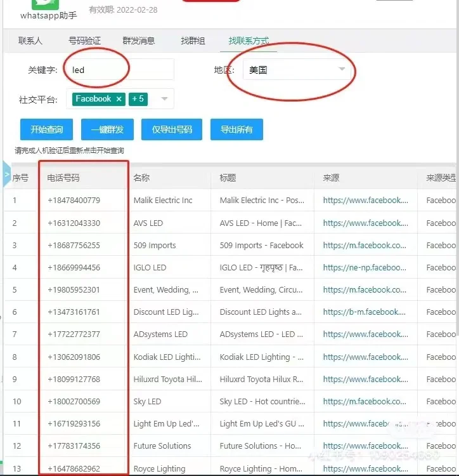This screenshot has height=476, width=459.
Task: Click the Kodiak LED Lighti... name cell
Action: coord(167,357)
